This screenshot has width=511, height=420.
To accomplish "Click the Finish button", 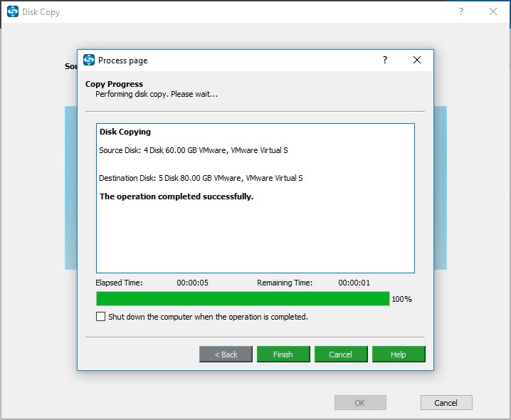I will tap(283, 355).
